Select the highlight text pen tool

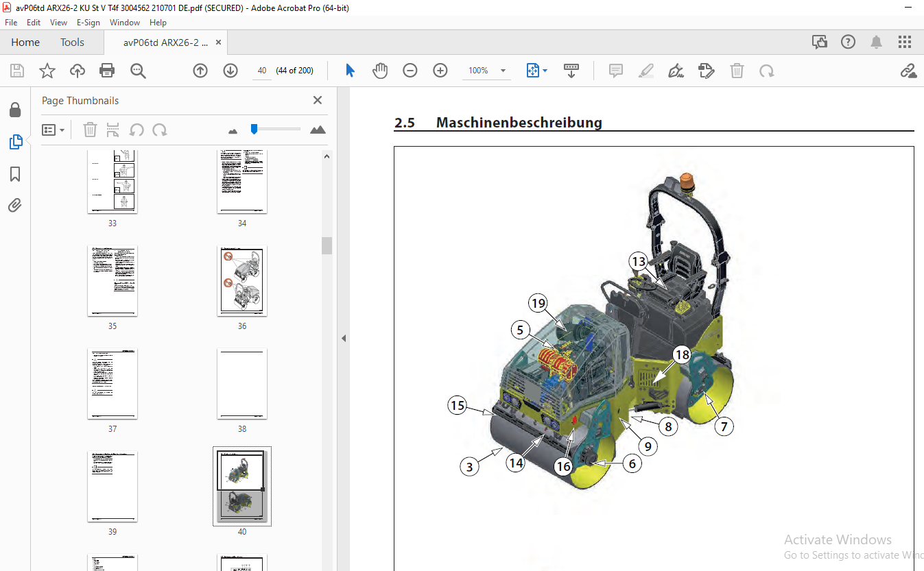[645, 71]
